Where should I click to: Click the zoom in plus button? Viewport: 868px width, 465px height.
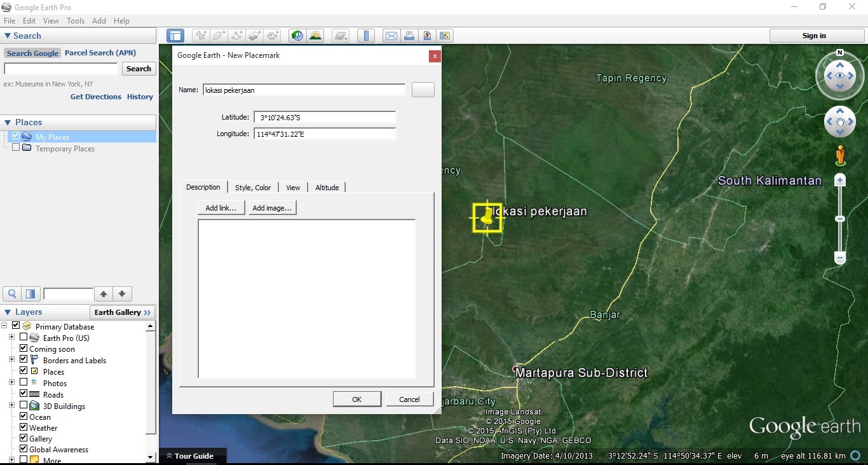coord(840,181)
